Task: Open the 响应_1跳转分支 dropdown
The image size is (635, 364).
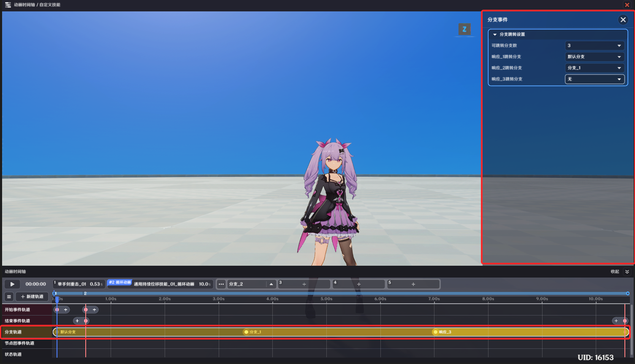Action: point(594,57)
